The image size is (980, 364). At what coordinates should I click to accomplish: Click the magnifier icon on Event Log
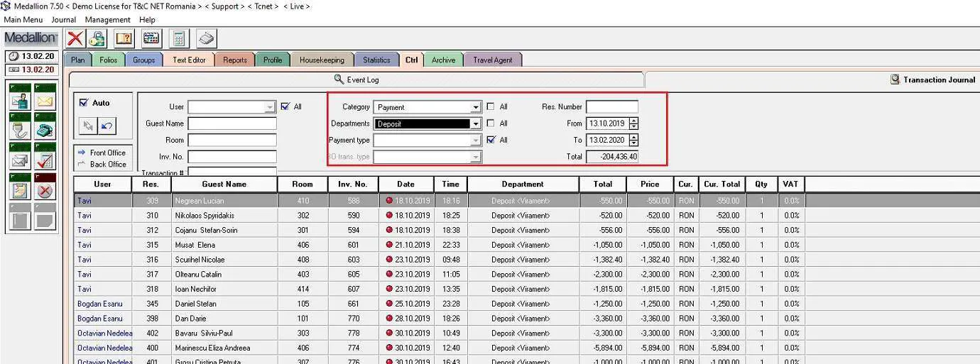[339, 79]
